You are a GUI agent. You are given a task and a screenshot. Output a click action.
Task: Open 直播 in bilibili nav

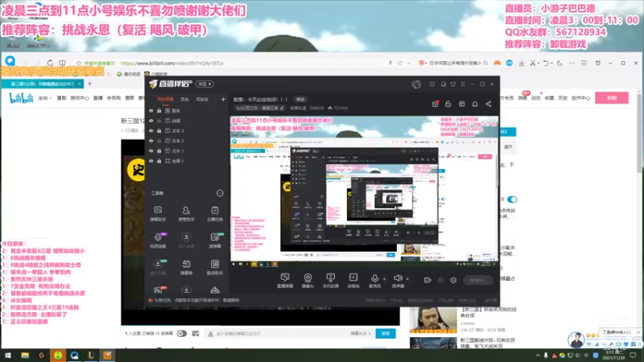[x=97, y=98]
